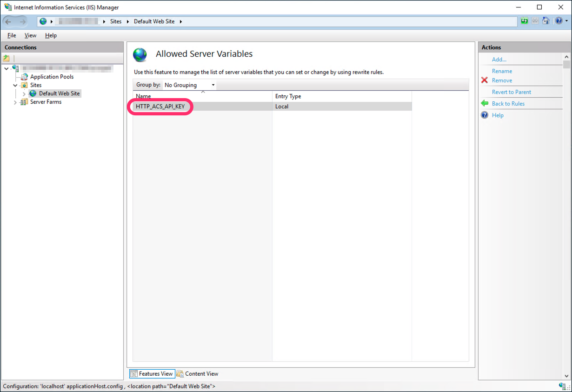572x392 pixels.
Task: Expand the Default Web Site node
Action: click(x=24, y=94)
